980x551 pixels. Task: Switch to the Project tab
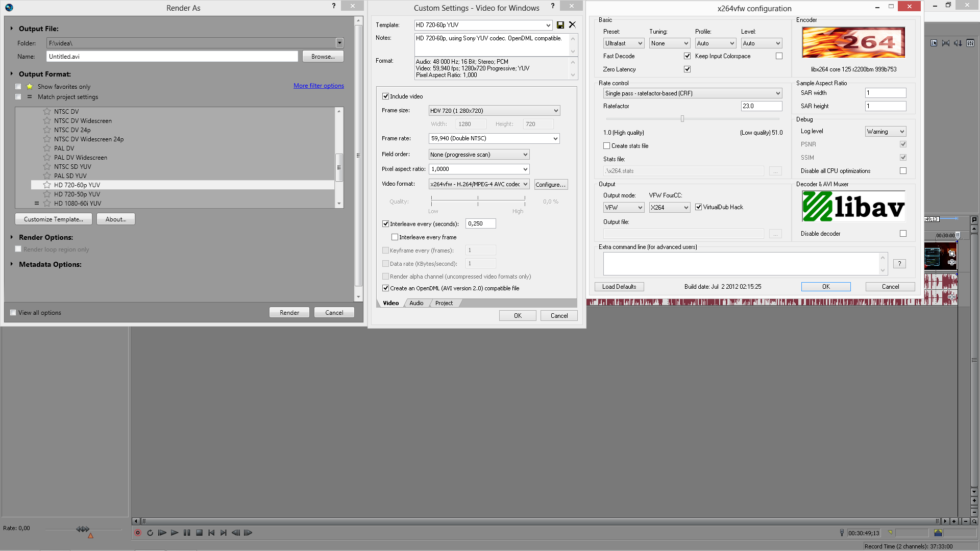point(444,303)
